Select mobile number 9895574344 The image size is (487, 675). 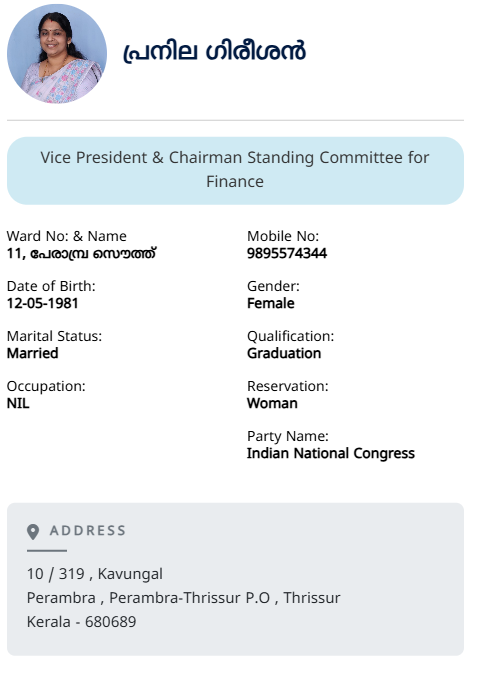287,253
